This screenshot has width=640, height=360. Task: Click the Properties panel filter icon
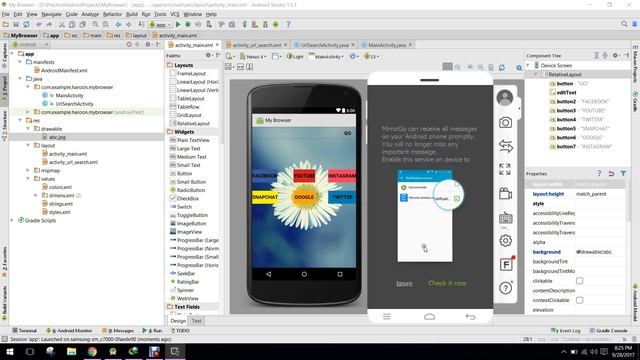tap(623, 173)
